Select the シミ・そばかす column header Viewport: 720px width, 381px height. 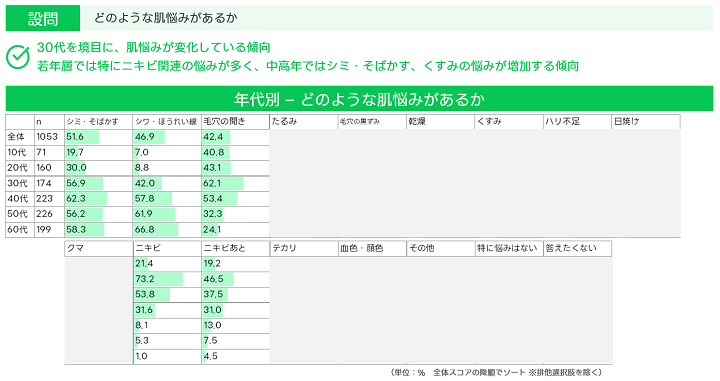[99, 122]
